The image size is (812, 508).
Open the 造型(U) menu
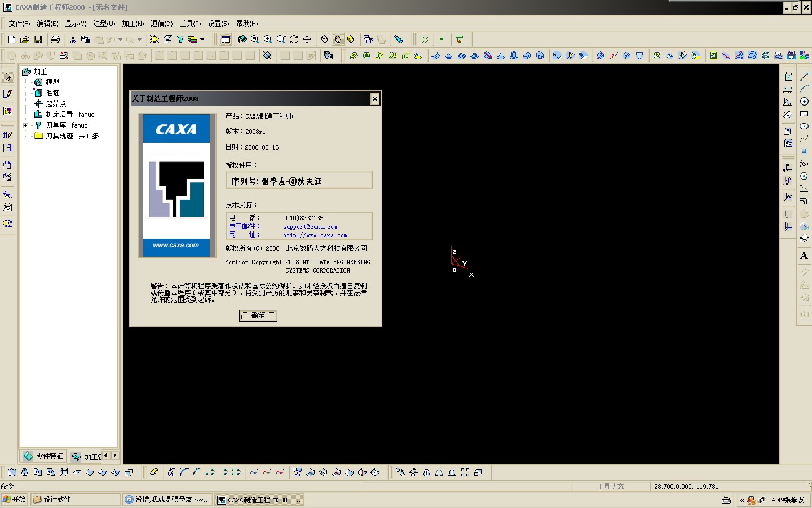pyautogui.click(x=104, y=24)
